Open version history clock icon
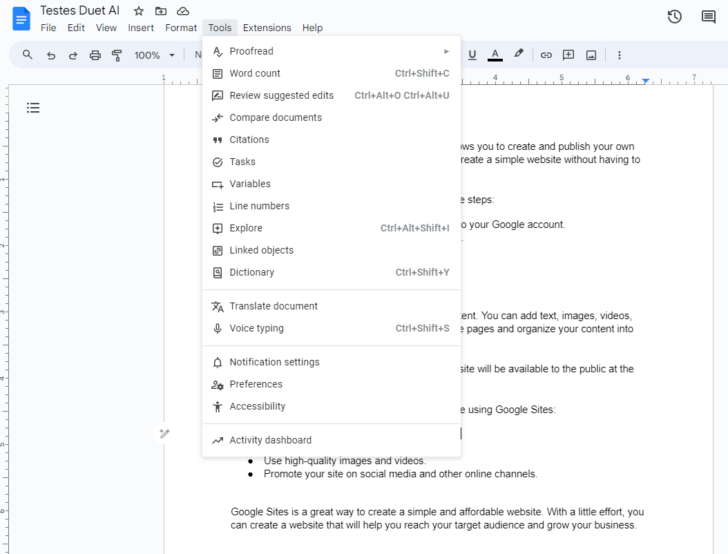 click(x=675, y=17)
